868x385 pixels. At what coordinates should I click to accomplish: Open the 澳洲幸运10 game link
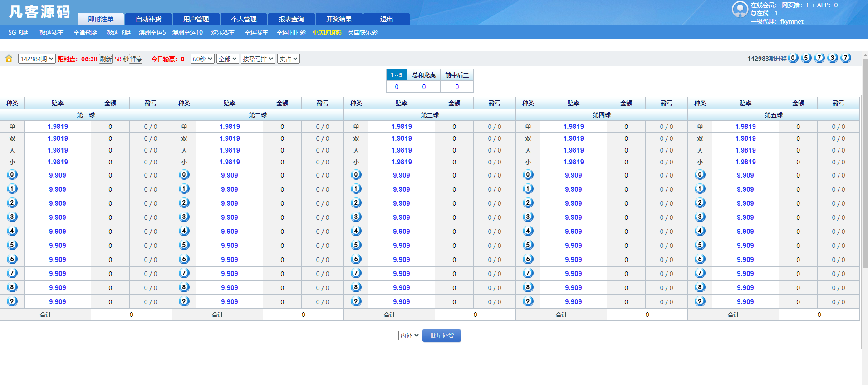pos(187,32)
